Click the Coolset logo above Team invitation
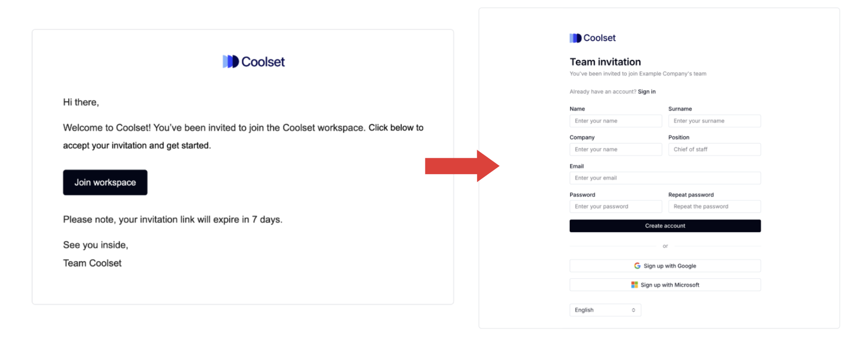The image size is (868, 337). pyautogui.click(x=592, y=38)
